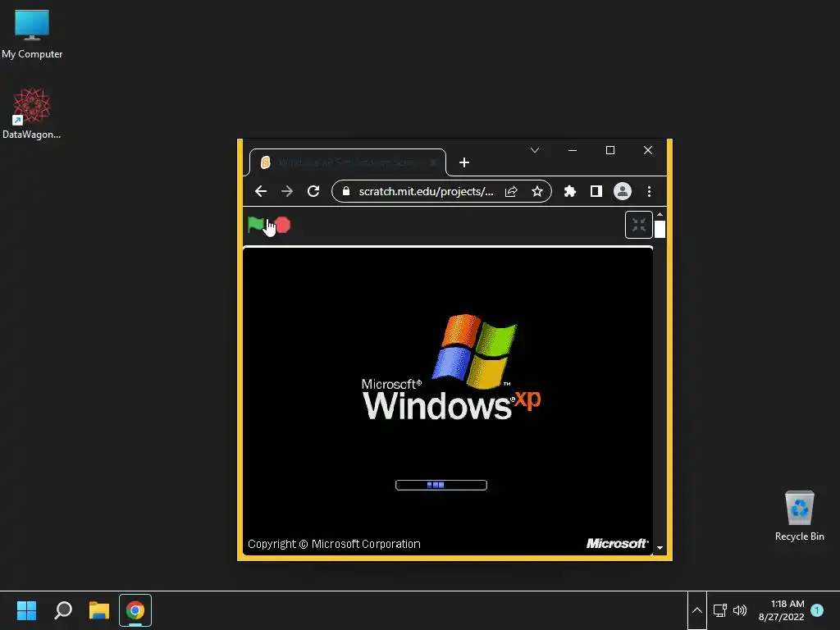This screenshot has width=840, height=630.
Task: View site info via padlock icon
Action: coord(346,191)
